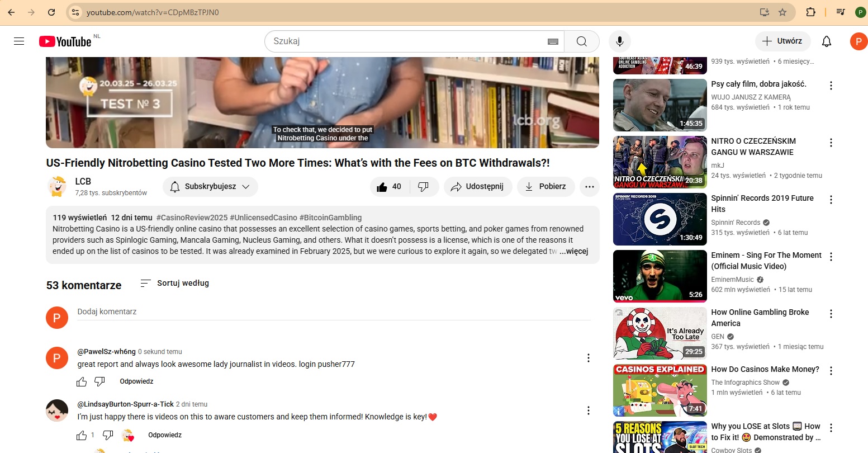
Task: Open LCB channel name link
Action: 83,181
